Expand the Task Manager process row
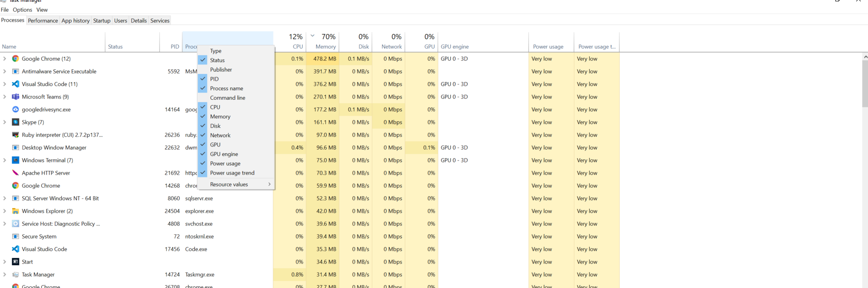The width and height of the screenshot is (868, 288). click(x=5, y=274)
